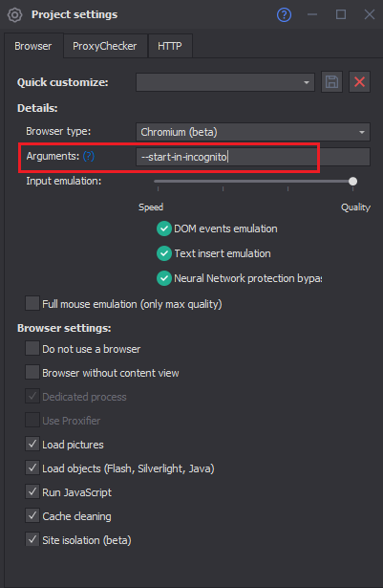Disable Run JavaScript checkbox
The height and width of the screenshot is (588, 383).
(x=32, y=491)
